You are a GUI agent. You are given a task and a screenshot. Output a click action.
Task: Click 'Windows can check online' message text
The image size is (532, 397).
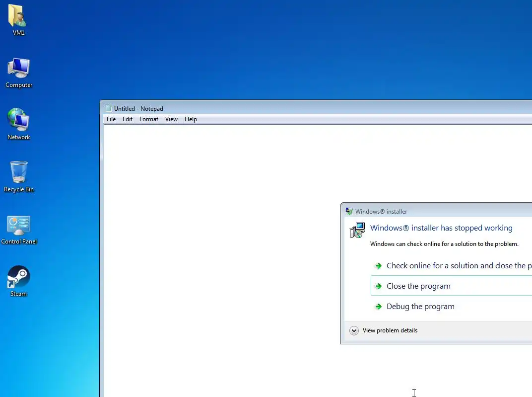(x=444, y=244)
